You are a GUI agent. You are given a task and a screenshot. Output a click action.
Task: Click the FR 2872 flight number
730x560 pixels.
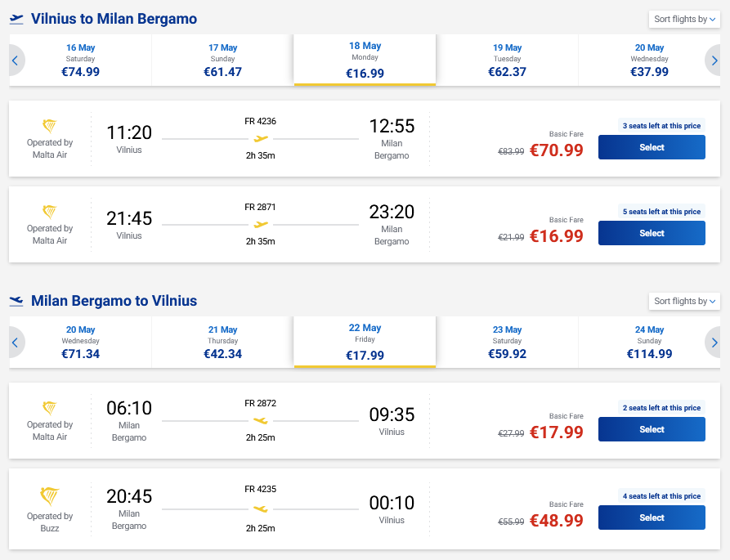click(x=261, y=404)
